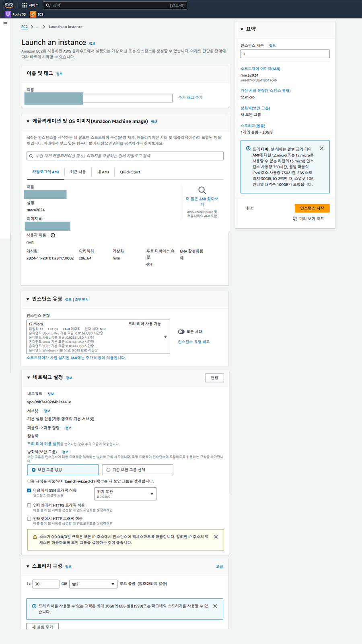
Task: Open EC2 shortcut icon in favorites bar
Action: coord(33,14)
